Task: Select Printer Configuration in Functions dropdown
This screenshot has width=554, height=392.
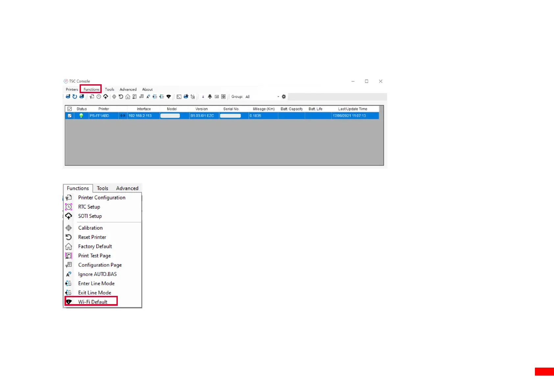Action: [x=103, y=197]
